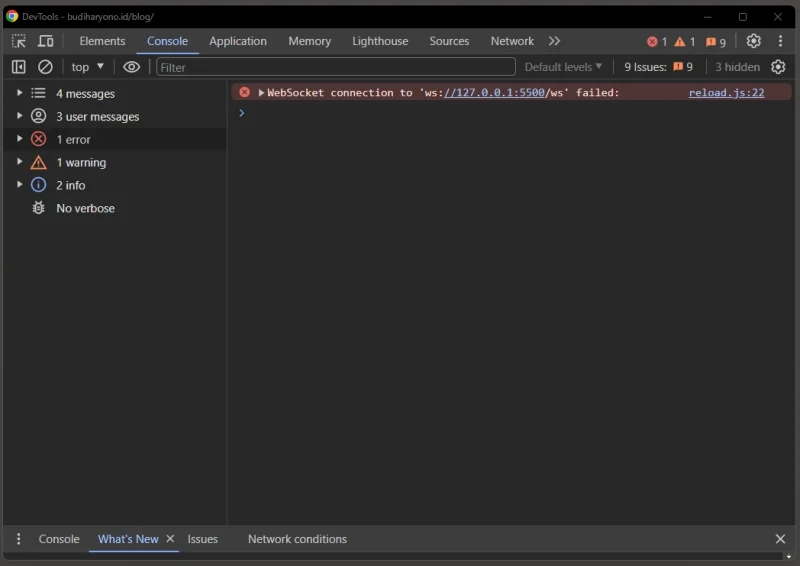800x566 pixels.
Task: Go to the Network tab
Action: [512, 41]
